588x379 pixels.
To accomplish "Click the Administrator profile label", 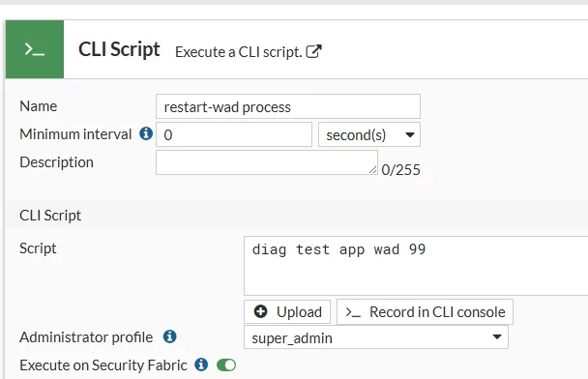I will point(86,337).
